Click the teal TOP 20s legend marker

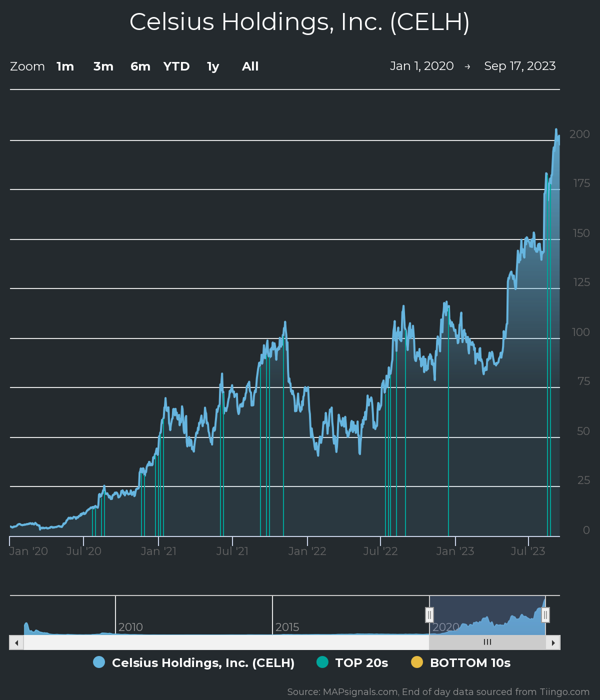click(x=322, y=662)
